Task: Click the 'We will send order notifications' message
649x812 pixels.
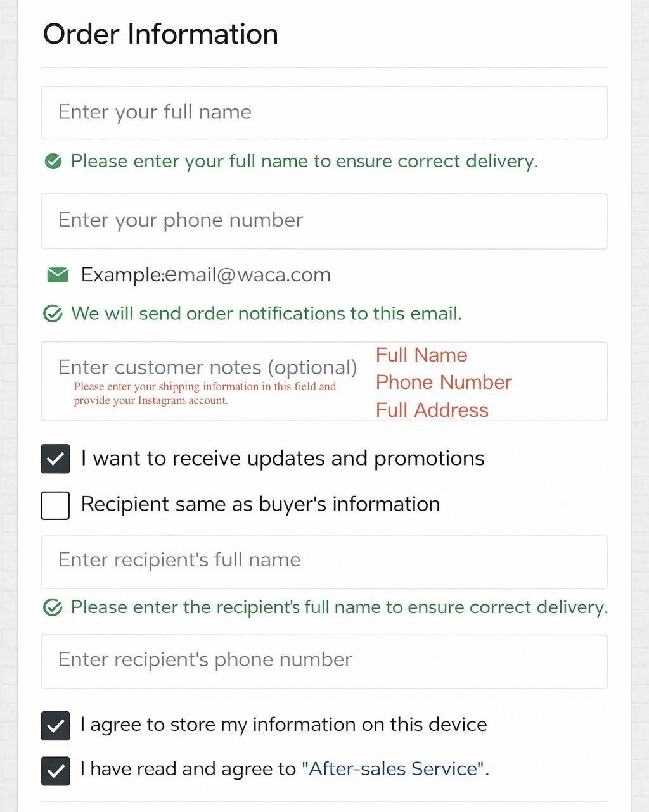Action: point(266,314)
